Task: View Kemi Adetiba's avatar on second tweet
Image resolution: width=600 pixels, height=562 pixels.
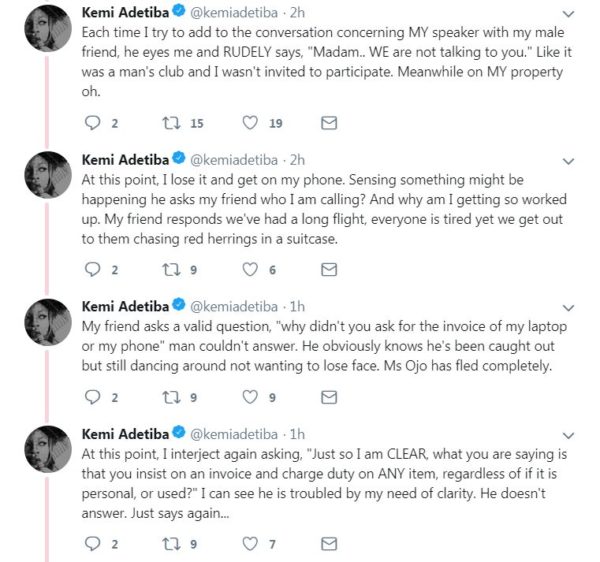Action: [48, 175]
